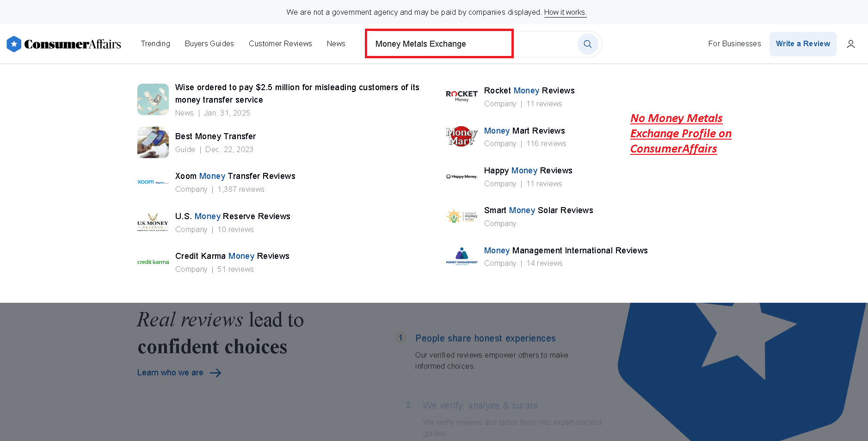Open Smart Money Solar Reviews
868x441 pixels.
[539, 210]
